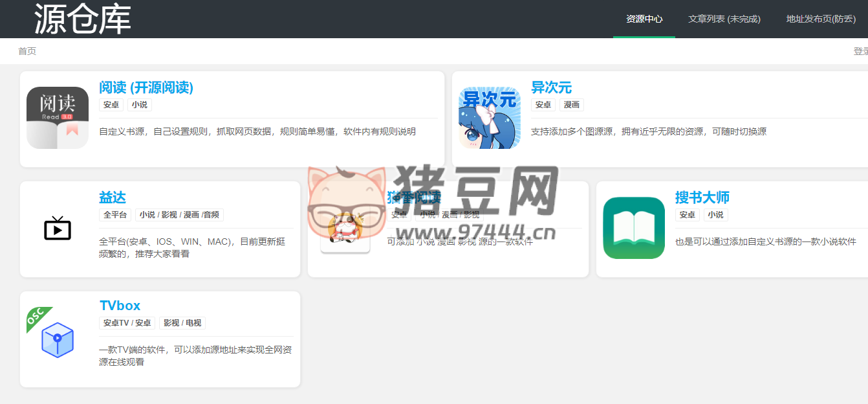This screenshot has height=404, width=868.
Task: Select the 全平台 tag on the 益达 card
Action: click(x=116, y=214)
